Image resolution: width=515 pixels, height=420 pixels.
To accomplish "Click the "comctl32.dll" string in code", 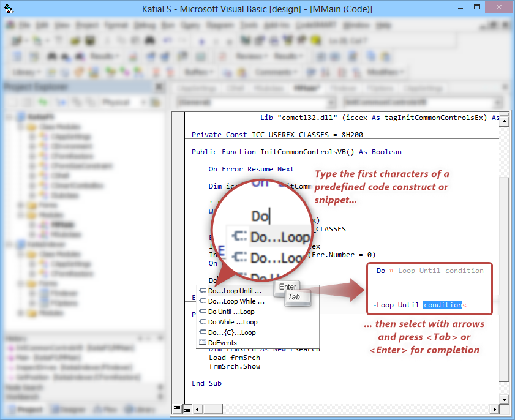I will (x=307, y=118).
